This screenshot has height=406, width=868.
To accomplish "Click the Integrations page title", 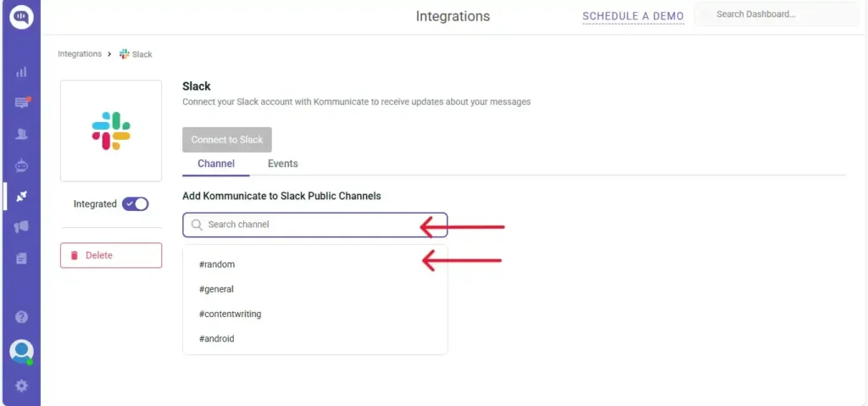I will pos(453,17).
